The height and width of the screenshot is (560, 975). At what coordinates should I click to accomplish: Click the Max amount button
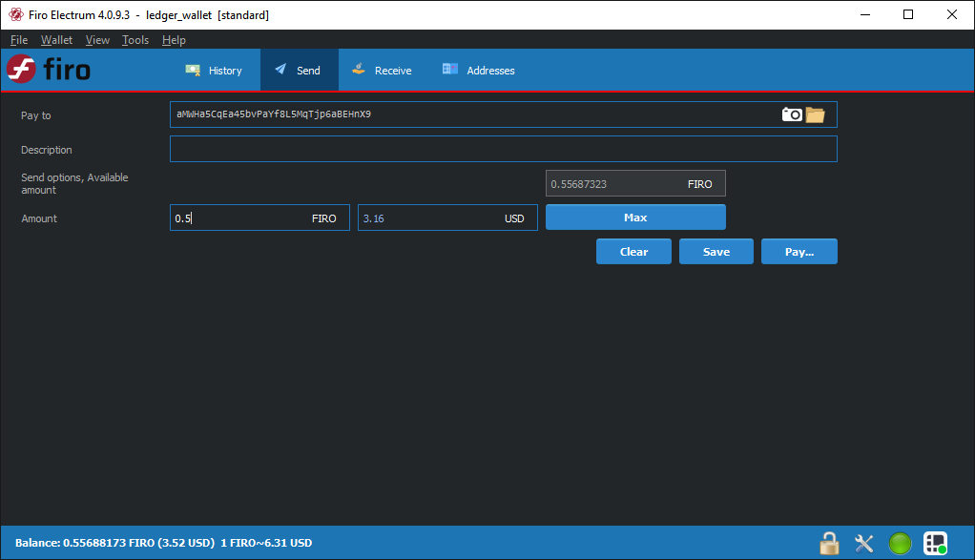(x=635, y=218)
